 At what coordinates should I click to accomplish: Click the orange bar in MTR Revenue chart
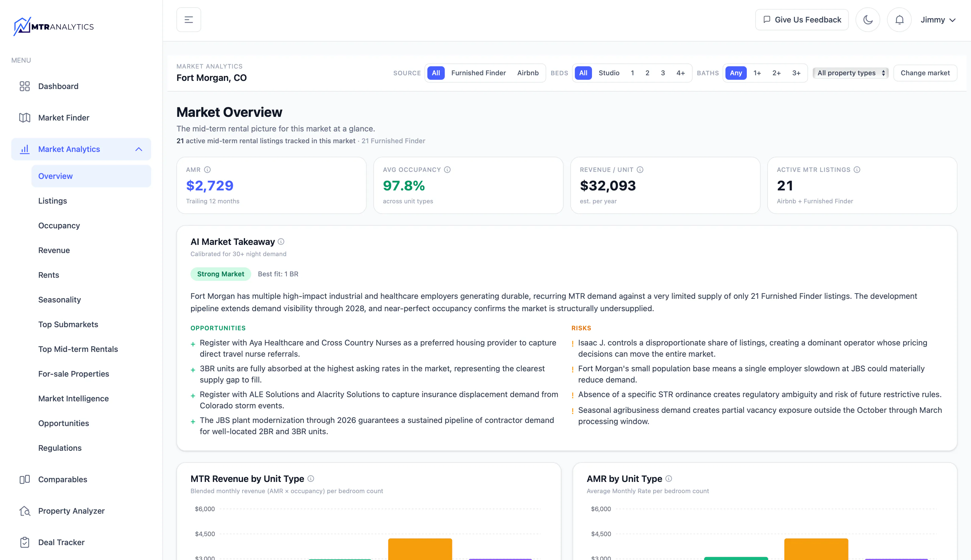[x=420, y=549]
